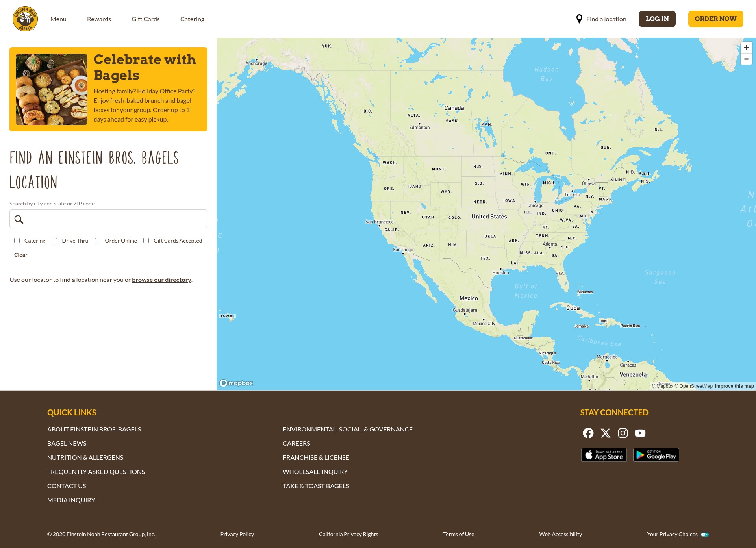Click Download on the App Store badge
This screenshot has height=548, width=756.
click(604, 455)
